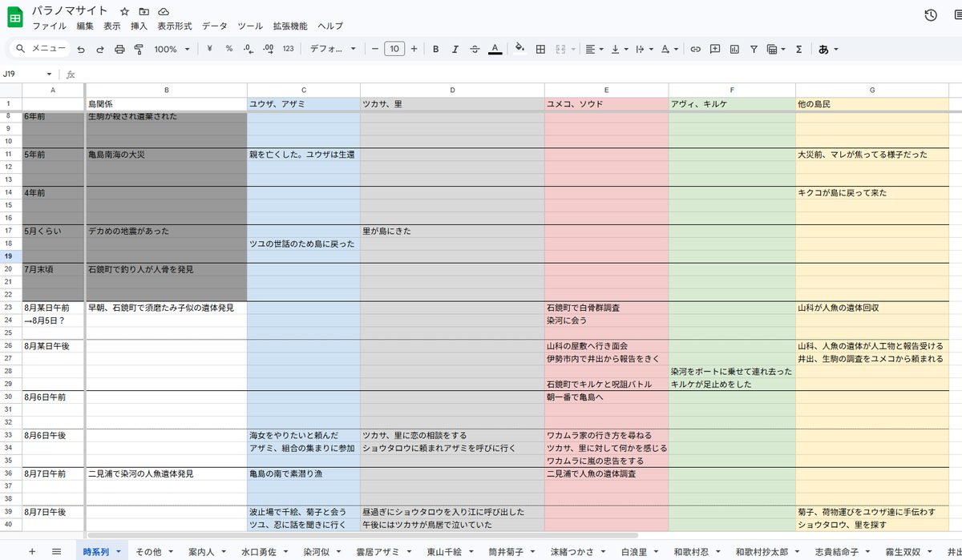Screen dimensions: 962x560
Task: Toggle bold formatting
Action: [x=435, y=49]
